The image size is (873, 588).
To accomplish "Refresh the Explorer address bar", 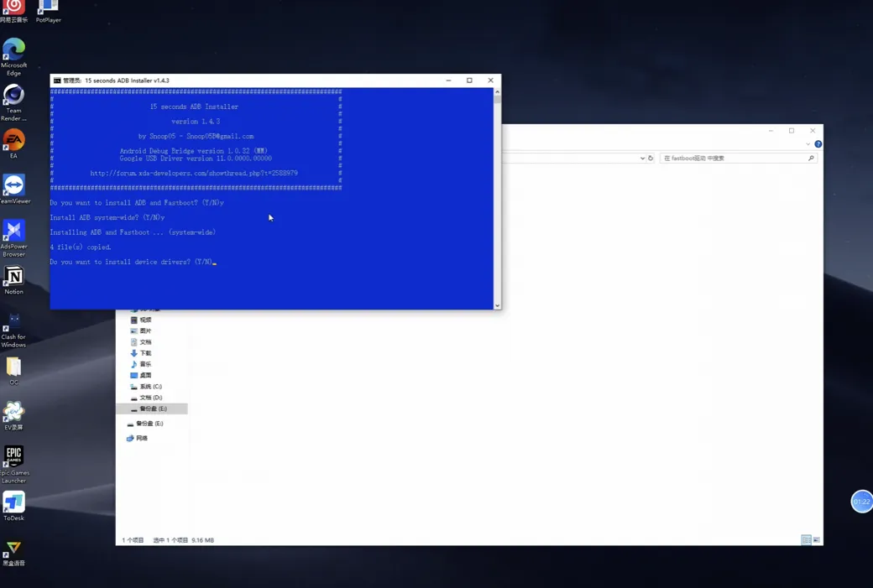I will click(651, 158).
